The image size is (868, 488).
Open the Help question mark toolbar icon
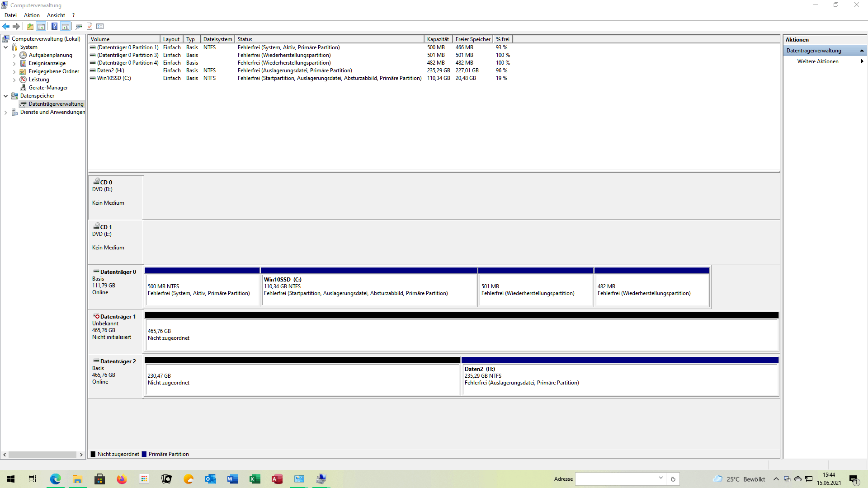54,26
